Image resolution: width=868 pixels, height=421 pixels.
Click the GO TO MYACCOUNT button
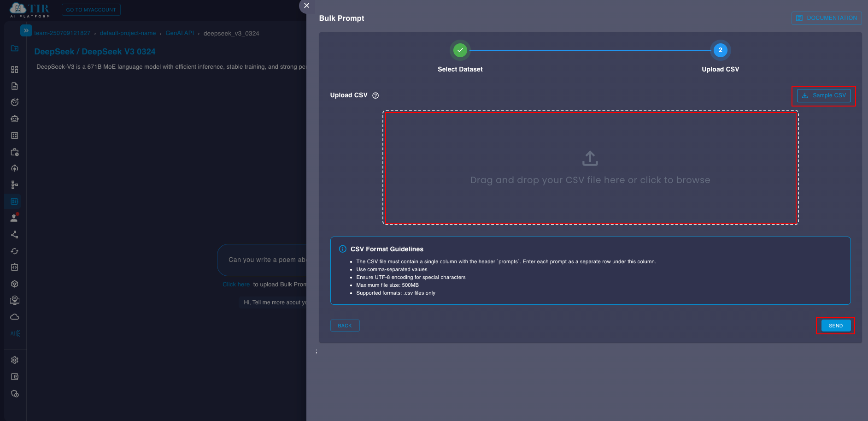click(x=91, y=10)
